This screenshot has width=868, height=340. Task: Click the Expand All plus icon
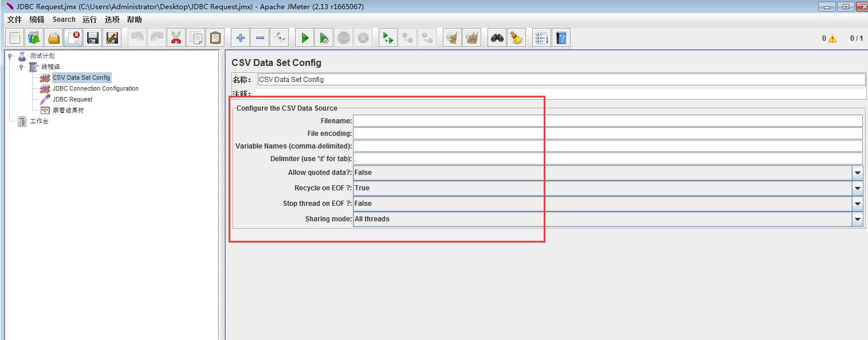pos(241,38)
